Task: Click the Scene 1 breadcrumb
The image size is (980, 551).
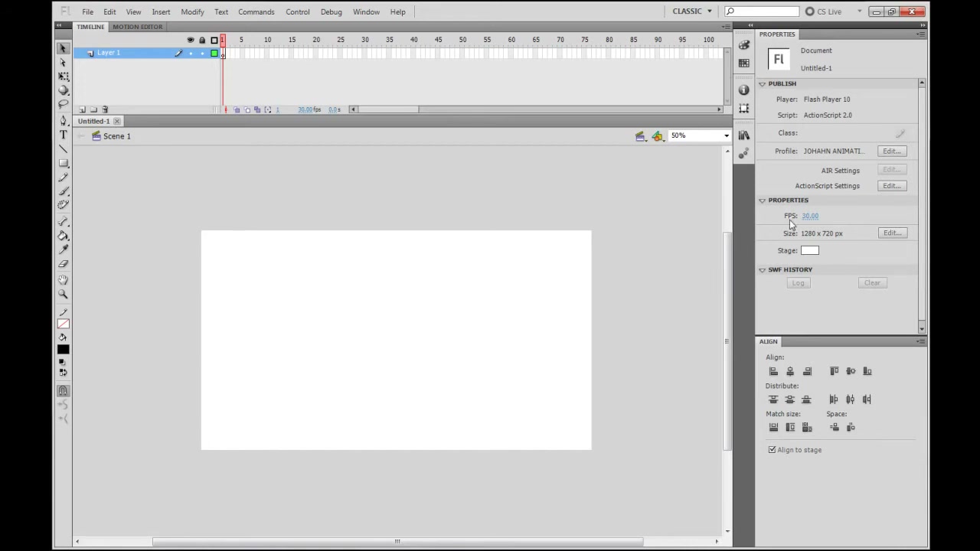Action: pyautogui.click(x=117, y=136)
